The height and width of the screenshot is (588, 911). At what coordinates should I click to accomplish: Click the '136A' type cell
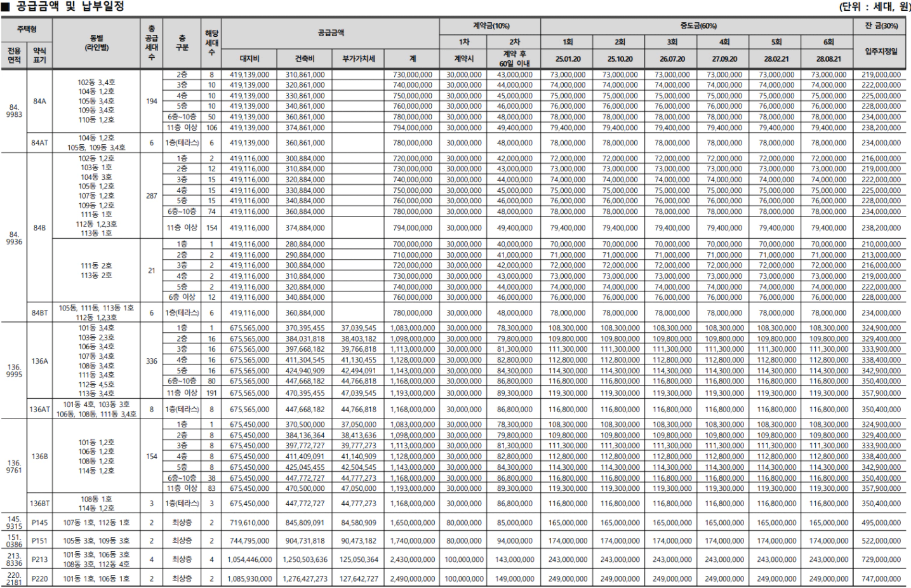point(39,361)
